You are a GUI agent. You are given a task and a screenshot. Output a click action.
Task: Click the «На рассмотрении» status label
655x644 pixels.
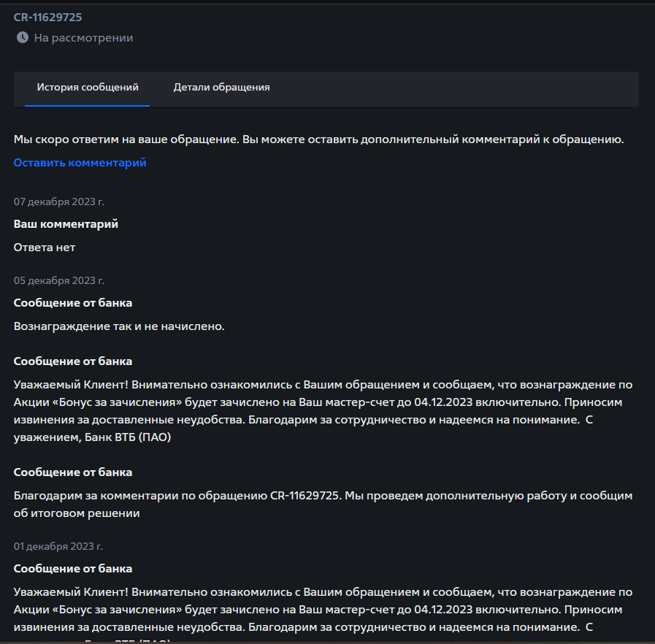pyautogui.click(x=83, y=37)
